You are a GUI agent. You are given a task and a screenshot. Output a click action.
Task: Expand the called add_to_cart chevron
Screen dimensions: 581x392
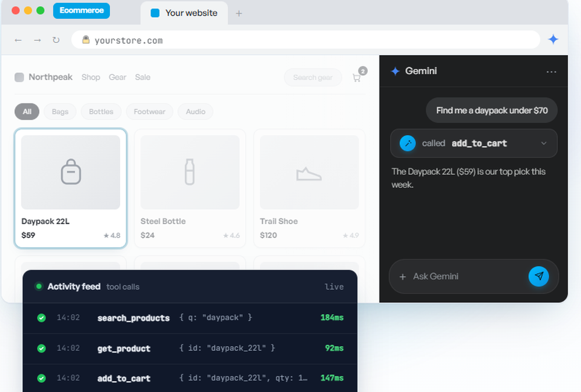click(x=544, y=143)
